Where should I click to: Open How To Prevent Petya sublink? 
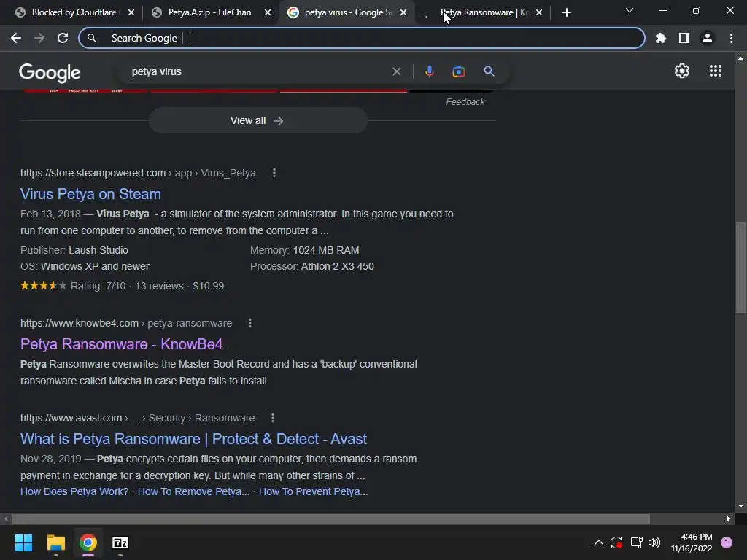(x=313, y=491)
